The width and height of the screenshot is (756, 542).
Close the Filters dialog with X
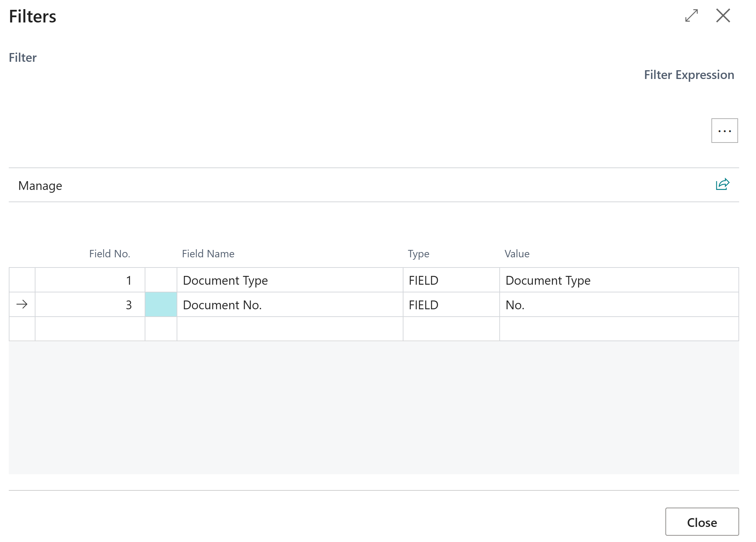723,16
